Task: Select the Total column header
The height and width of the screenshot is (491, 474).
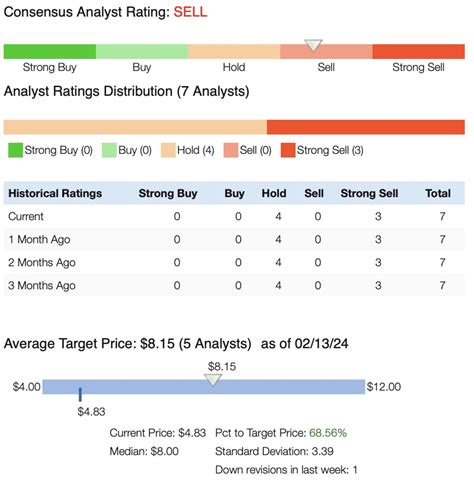Action: [x=438, y=193]
